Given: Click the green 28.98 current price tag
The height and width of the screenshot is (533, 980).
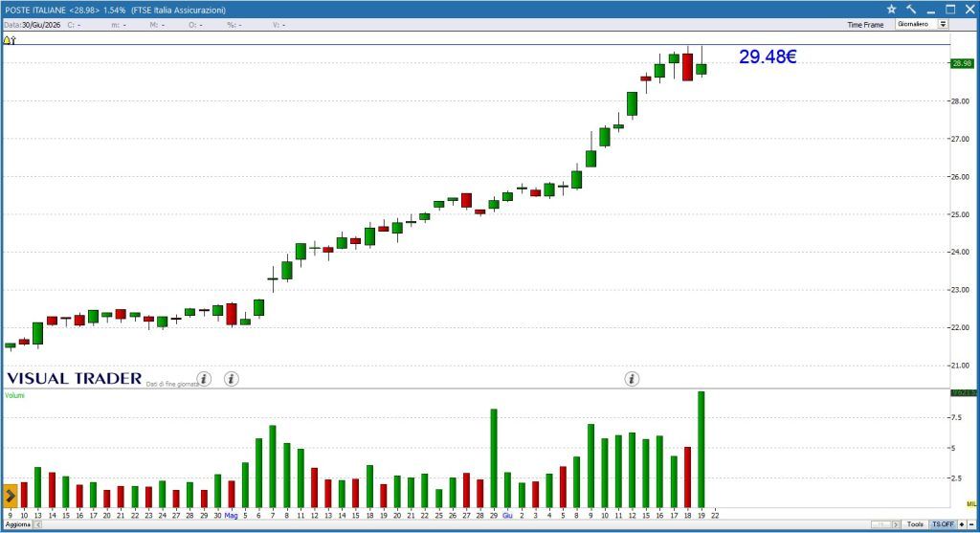Looking at the screenshot, I should (961, 63).
